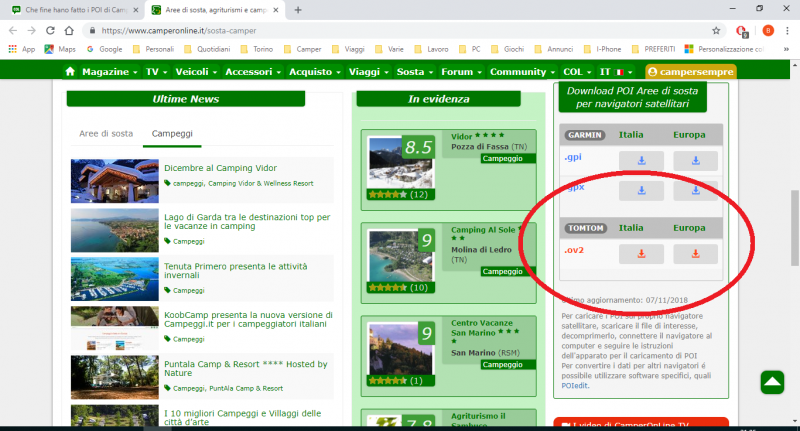
Task: Open article Dicembre al Camping Vidor
Action: point(220,168)
